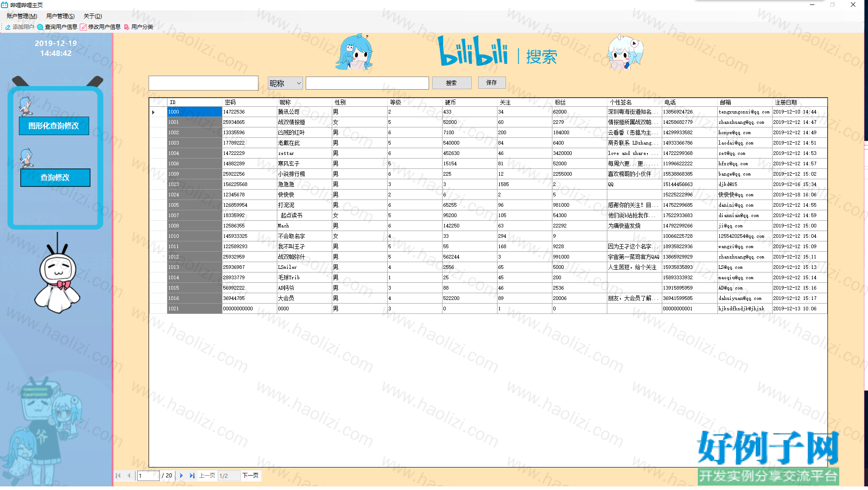Select the nickname cell 战双情报姬
The width and height of the screenshot is (868, 490).
pyautogui.click(x=304, y=122)
